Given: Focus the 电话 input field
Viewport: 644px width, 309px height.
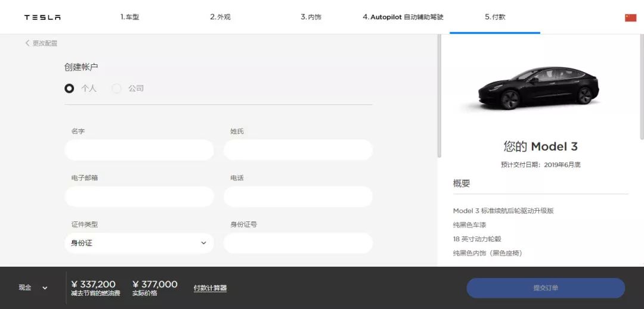Looking at the screenshot, I should coord(298,196).
